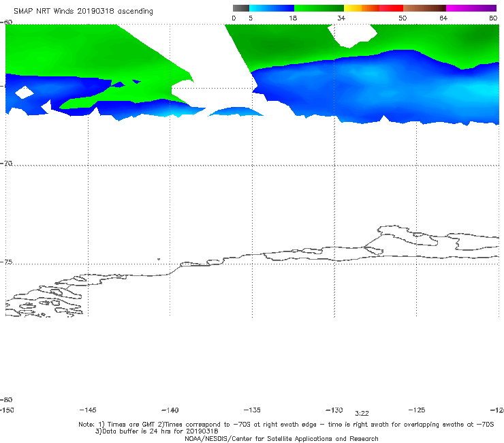Click the color bar label '34'
Image resolution: width=504 pixels, height=443 pixels.
[x=341, y=18]
